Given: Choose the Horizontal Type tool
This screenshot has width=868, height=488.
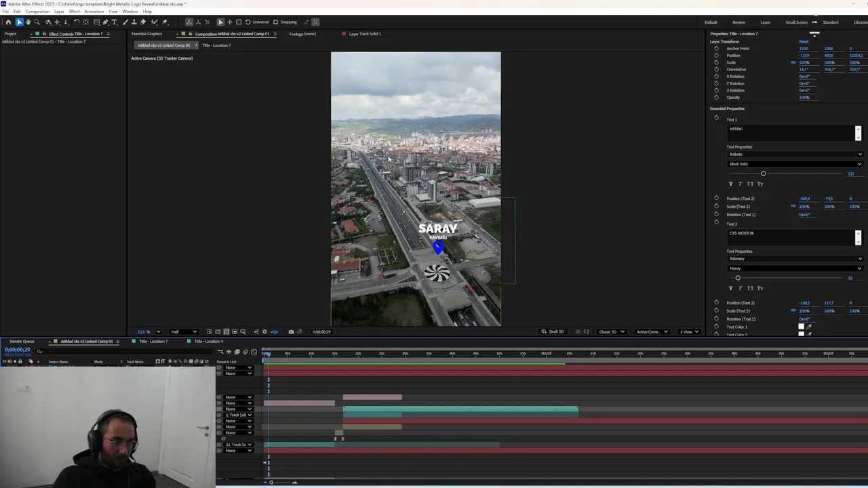Looking at the screenshot, I should click(114, 22).
